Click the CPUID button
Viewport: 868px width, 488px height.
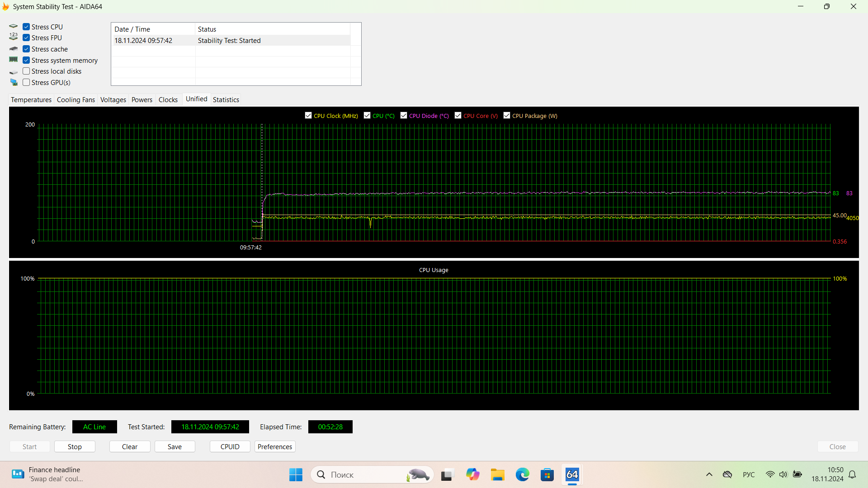pyautogui.click(x=230, y=446)
